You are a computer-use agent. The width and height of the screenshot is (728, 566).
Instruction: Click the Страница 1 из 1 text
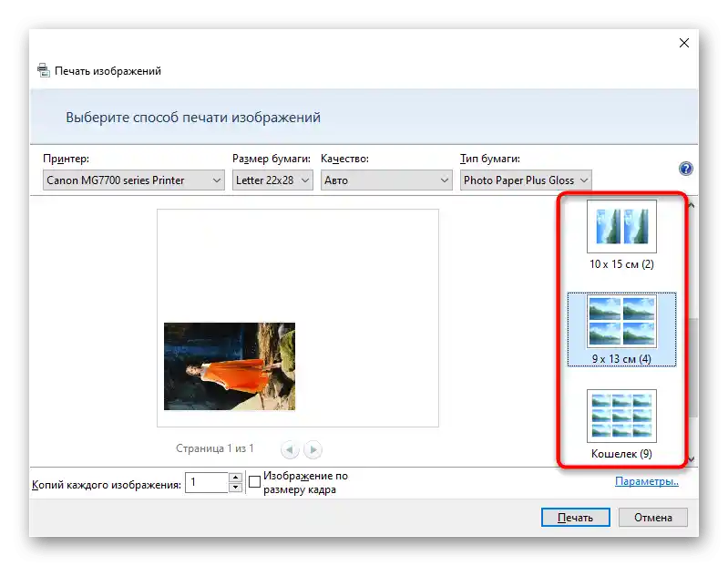click(x=215, y=448)
